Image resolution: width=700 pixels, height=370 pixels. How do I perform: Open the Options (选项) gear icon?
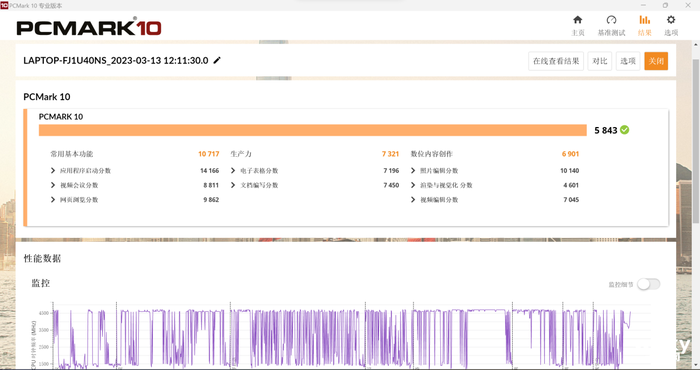[x=671, y=20]
